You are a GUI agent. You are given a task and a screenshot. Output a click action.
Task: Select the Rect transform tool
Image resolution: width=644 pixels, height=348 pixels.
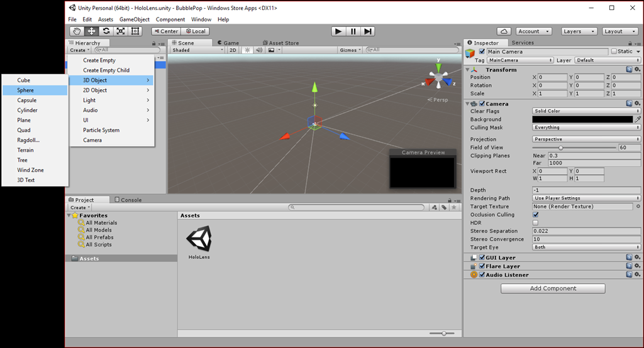tap(135, 31)
